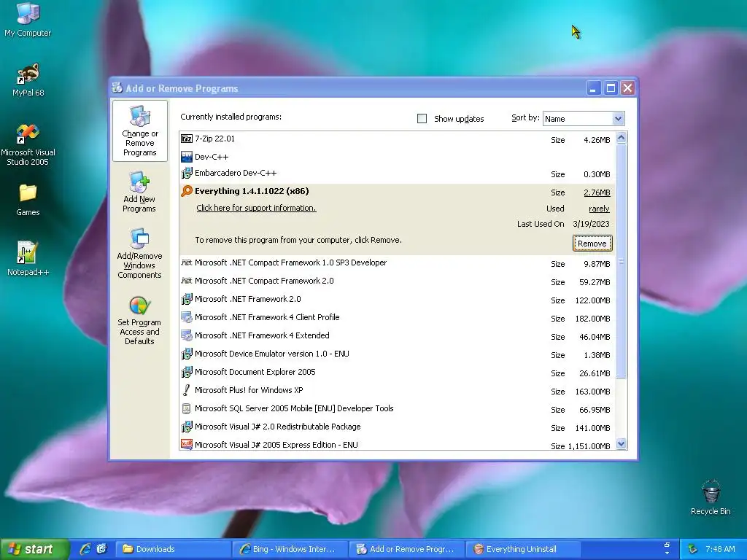747x560 pixels.
Task: Select Embarcadero Dev-C++ entry text
Action: 236,173
